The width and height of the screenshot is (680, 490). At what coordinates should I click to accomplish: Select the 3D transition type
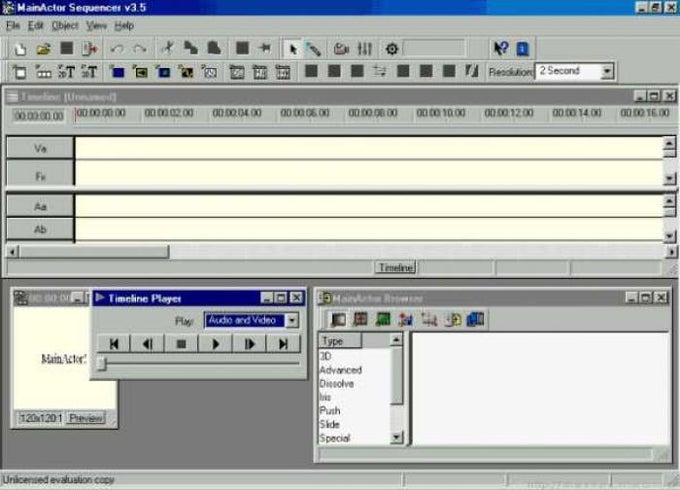tap(325, 356)
